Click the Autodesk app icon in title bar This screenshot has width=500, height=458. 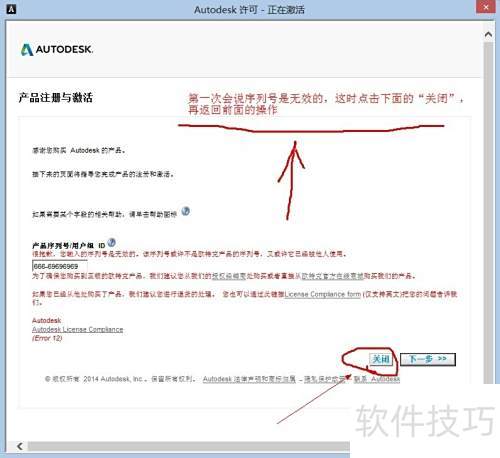click(11, 9)
